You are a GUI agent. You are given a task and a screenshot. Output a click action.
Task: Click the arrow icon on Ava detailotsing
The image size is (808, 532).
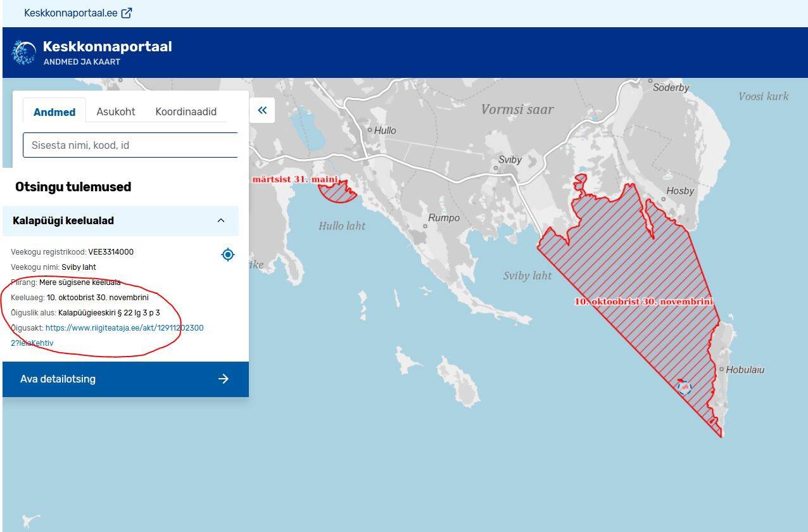point(223,379)
